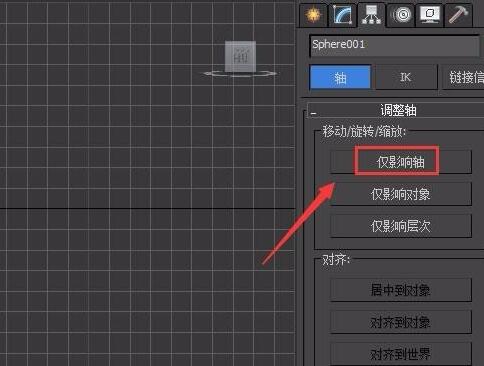Open the Create panel tab

point(313,15)
